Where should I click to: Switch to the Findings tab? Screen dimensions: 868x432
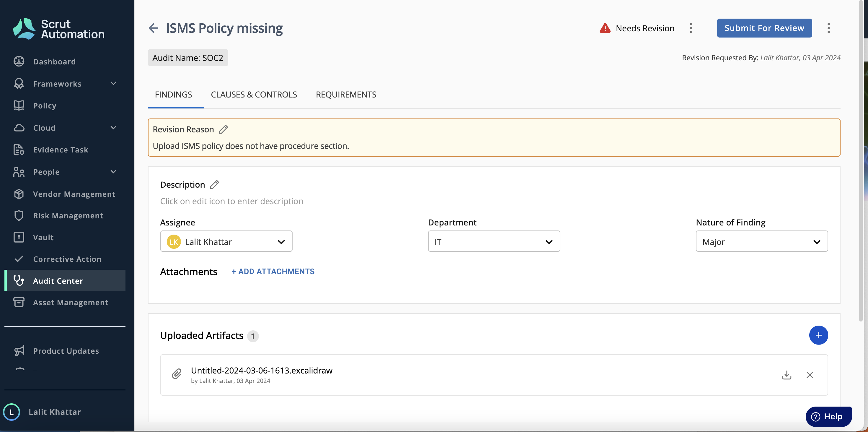[174, 95]
